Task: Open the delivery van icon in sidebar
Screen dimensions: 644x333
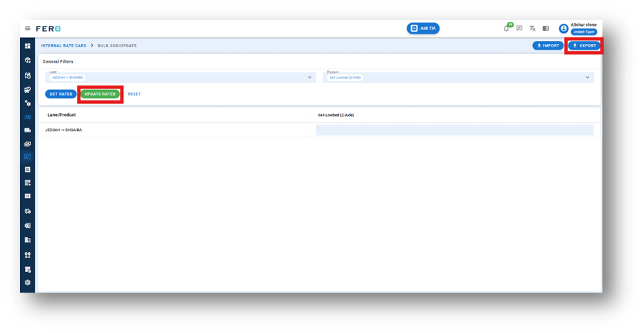Action: click(x=27, y=211)
